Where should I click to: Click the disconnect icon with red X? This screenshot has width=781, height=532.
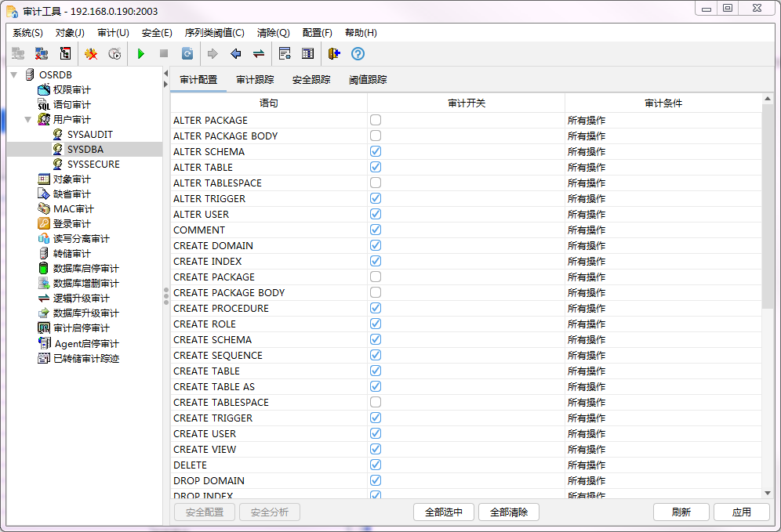pyautogui.click(x=42, y=54)
